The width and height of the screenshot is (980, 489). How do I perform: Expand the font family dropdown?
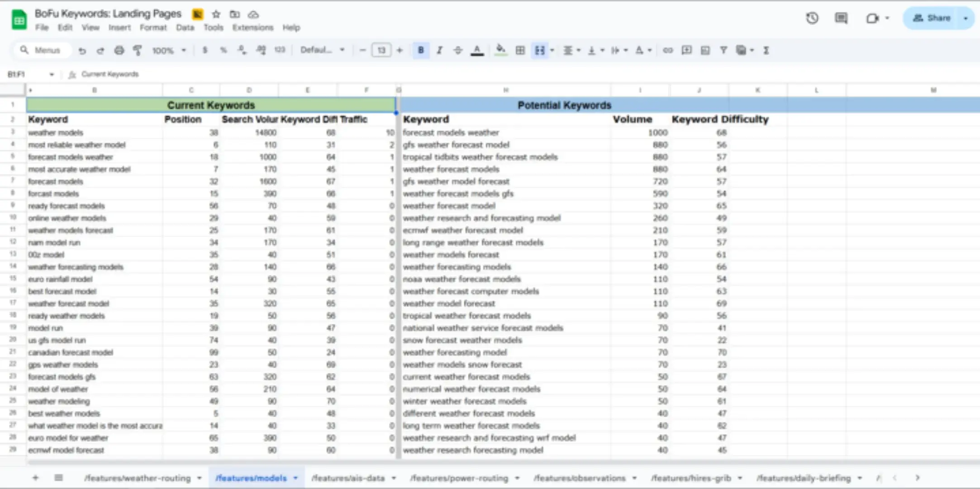322,50
